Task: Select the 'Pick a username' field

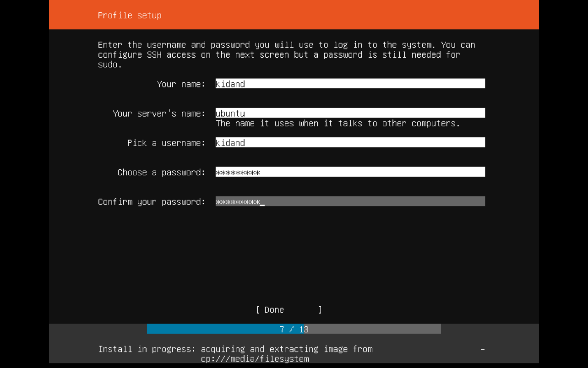Action: pos(350,142)
